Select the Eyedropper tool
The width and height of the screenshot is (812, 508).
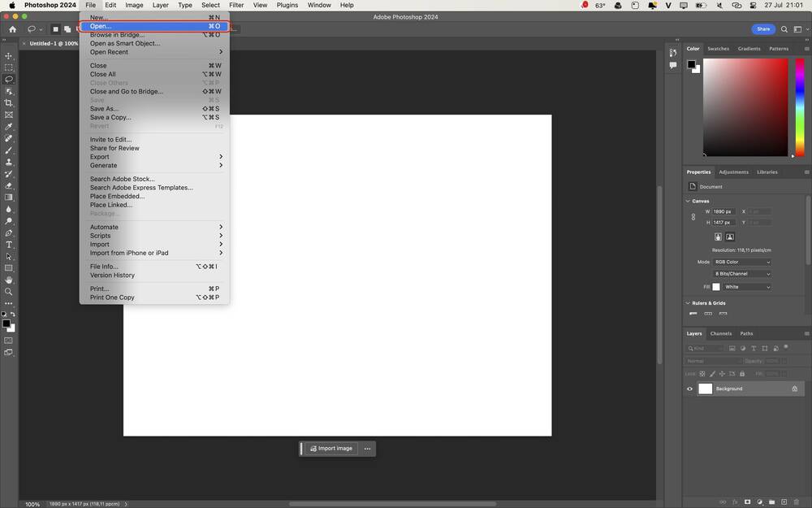9,127
